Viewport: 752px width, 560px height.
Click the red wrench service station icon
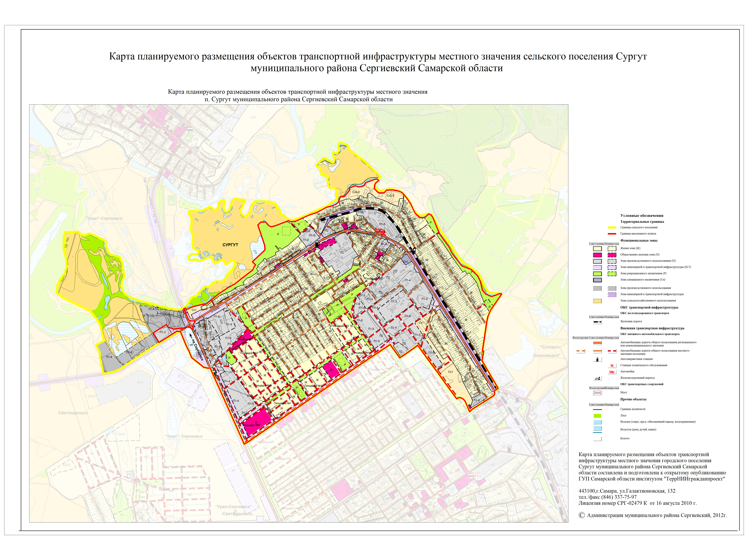point(612,366)
